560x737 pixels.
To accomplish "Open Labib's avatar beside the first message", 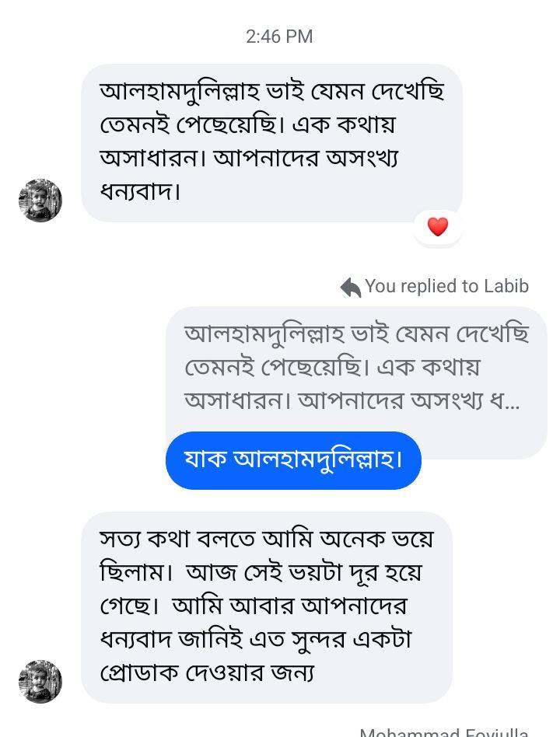I will pos(40,201).
